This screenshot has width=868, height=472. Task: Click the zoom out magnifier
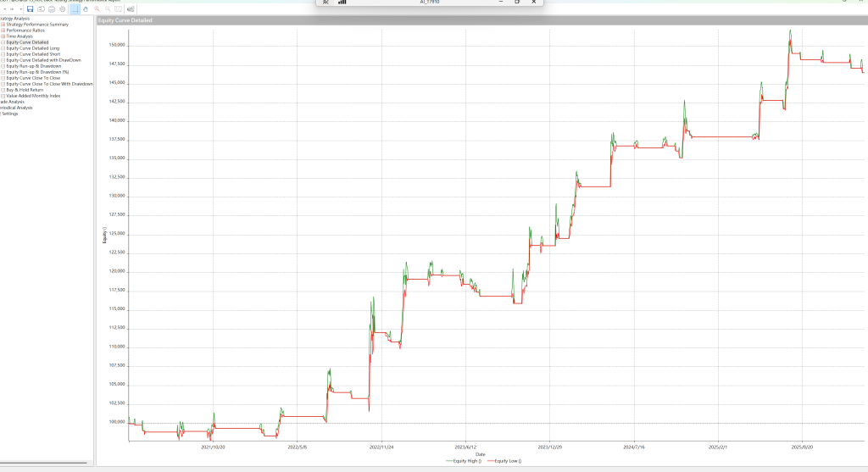coord(108,8)
